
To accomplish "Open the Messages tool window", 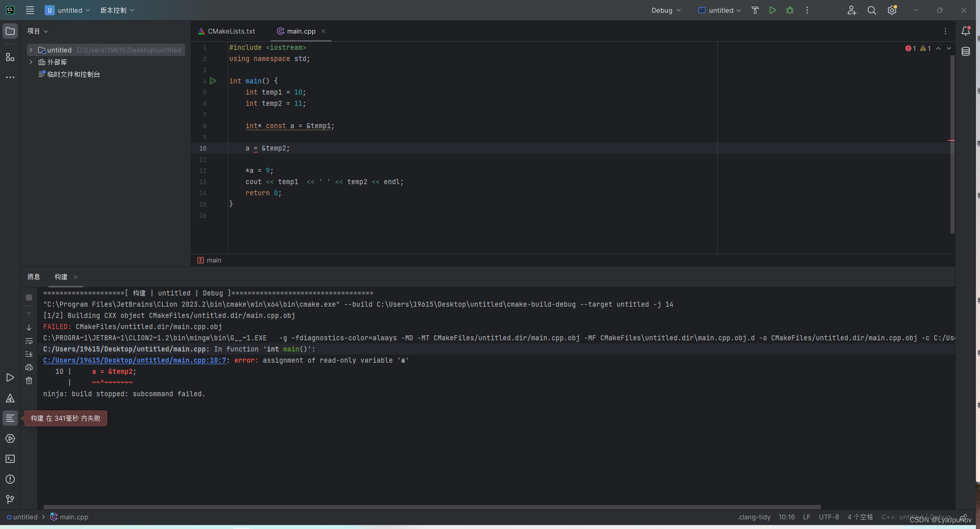I will point(10,418).
